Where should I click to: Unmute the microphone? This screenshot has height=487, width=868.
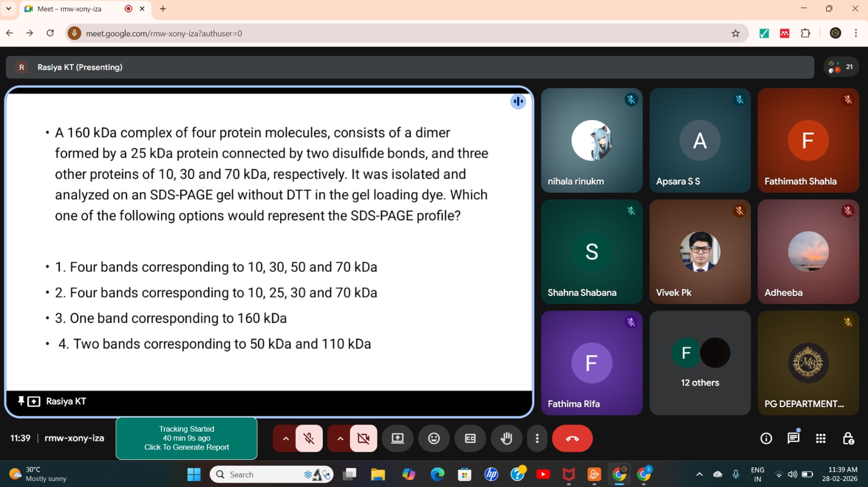point(309,439)
